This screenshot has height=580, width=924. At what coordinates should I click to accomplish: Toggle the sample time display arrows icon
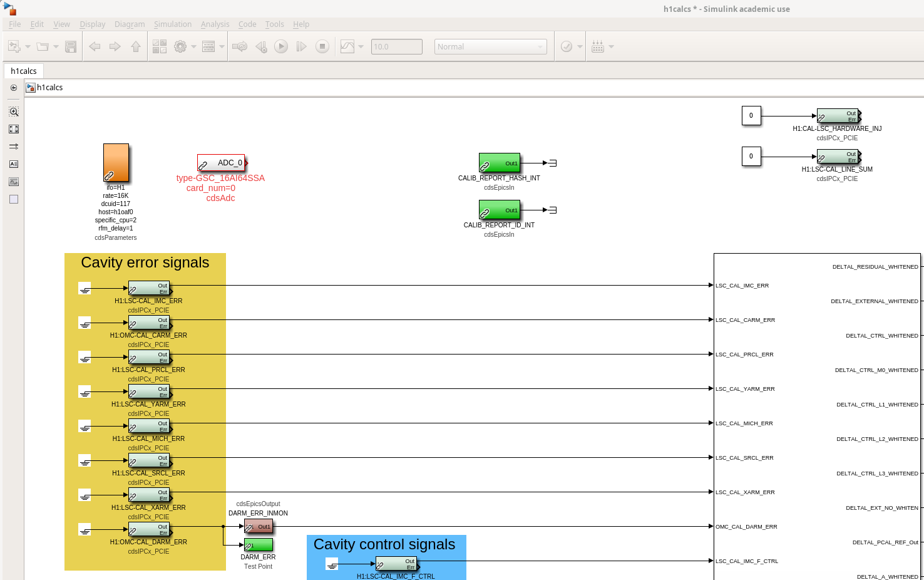point(14,147)
